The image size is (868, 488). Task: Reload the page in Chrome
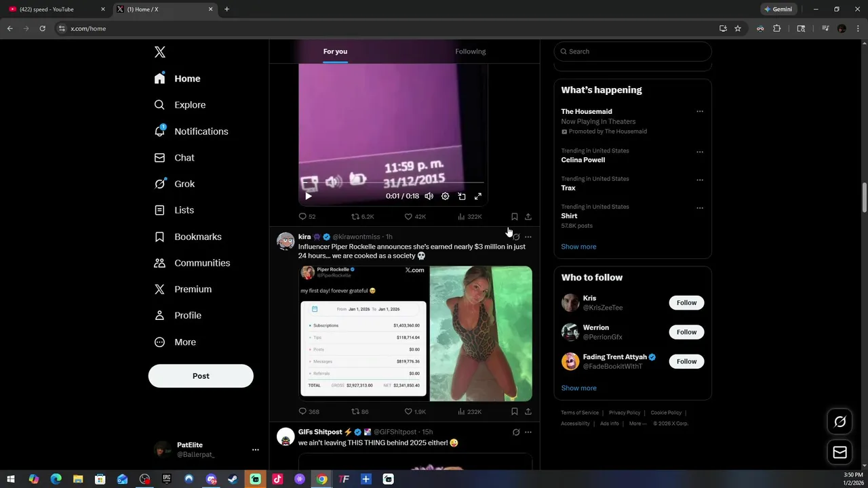click(x=42, y=28)
